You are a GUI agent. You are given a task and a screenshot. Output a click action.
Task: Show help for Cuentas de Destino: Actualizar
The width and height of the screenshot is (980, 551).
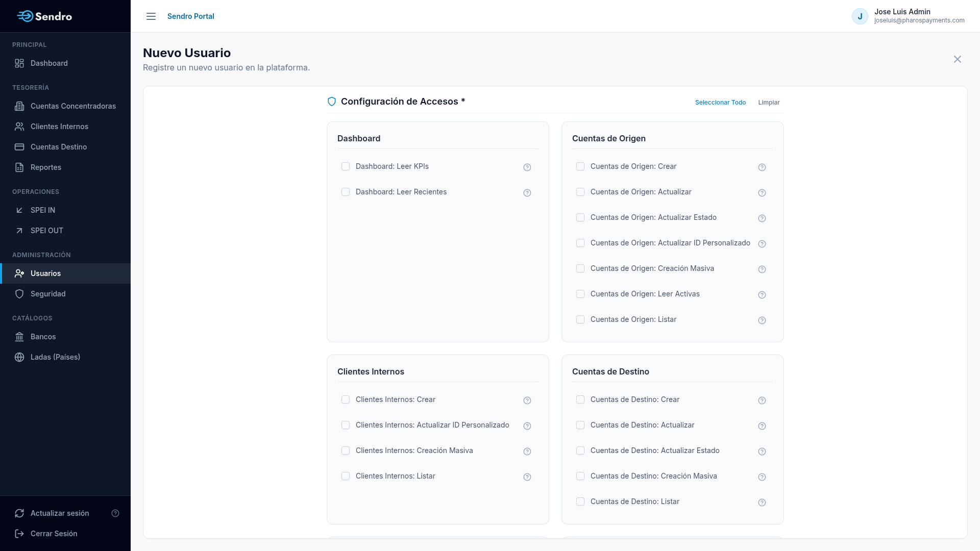762,426
